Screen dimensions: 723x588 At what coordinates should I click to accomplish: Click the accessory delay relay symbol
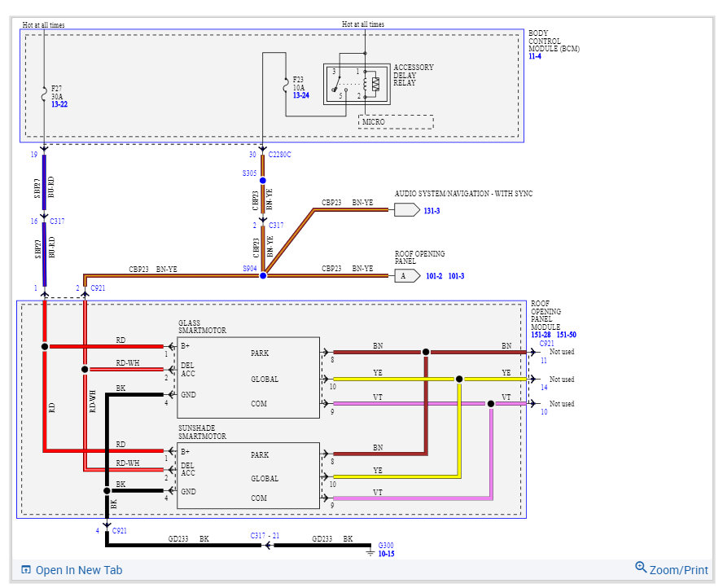(357, 85)
